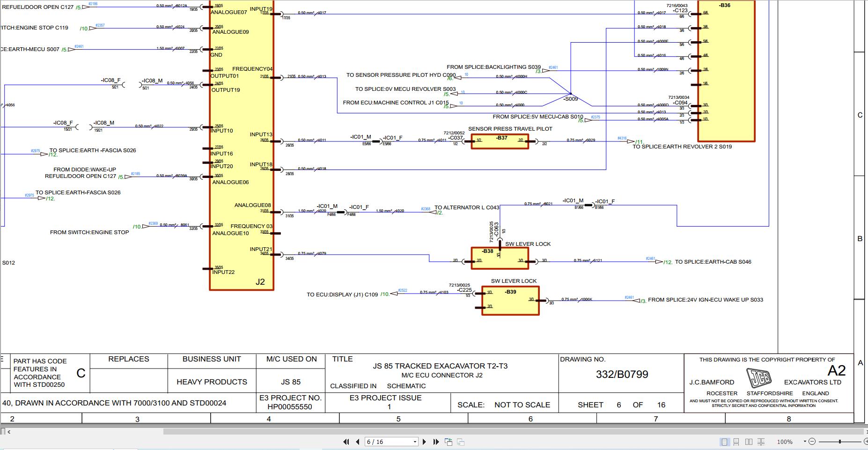The height and width of the screenshot is (450, 868).
Task: Zoom in with the plus icon
Action: pyautogui.click(x=866, y=442)
